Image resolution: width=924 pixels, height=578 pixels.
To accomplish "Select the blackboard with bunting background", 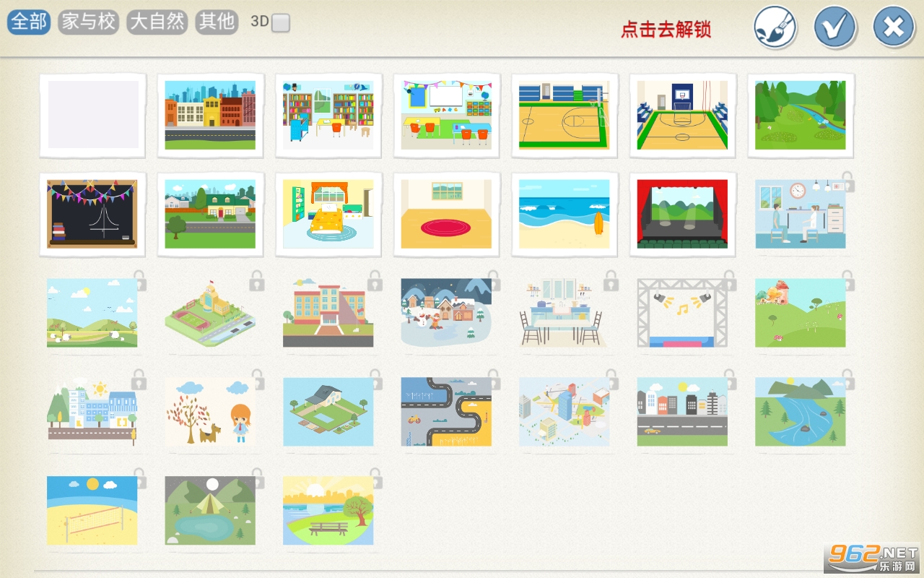I will [93, 215].
